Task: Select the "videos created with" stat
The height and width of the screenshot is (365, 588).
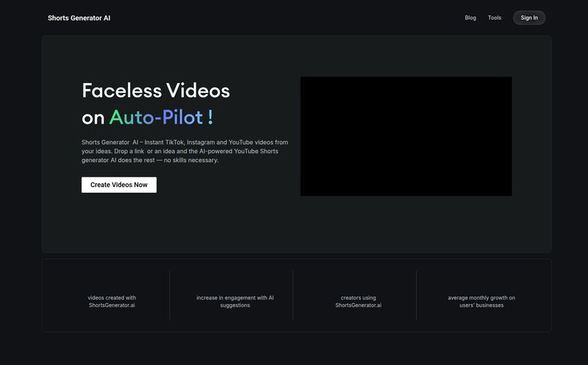Action: pos(112,301)
